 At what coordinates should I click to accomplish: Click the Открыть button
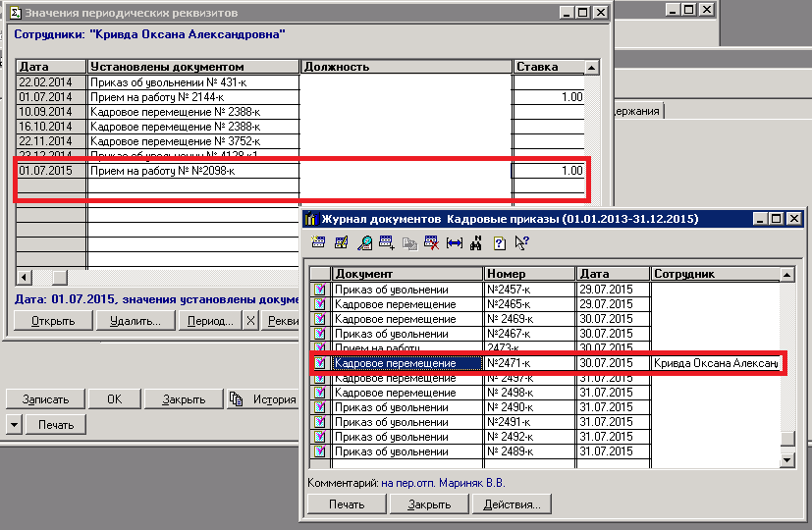pyautogui.click(x=54, y=321)
